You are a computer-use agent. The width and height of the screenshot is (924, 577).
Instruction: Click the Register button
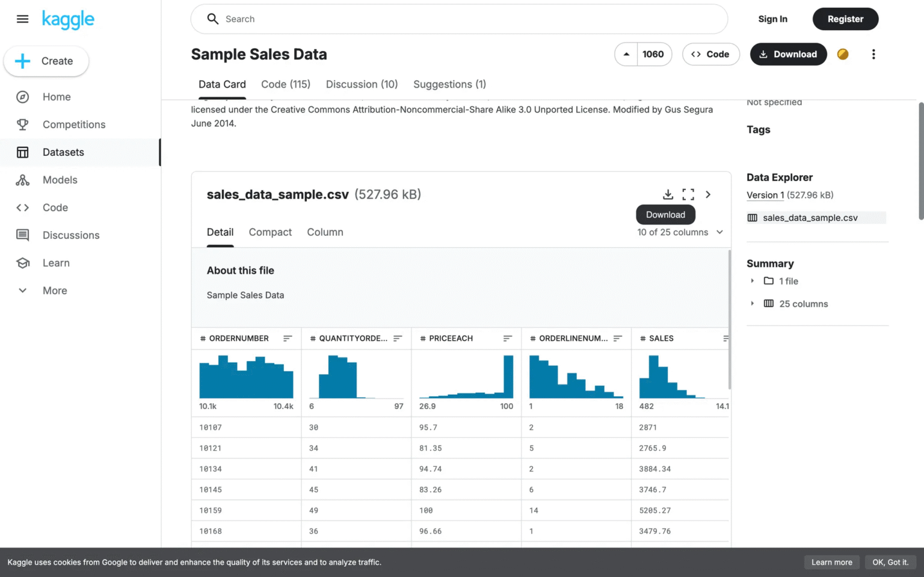[845, 19]
